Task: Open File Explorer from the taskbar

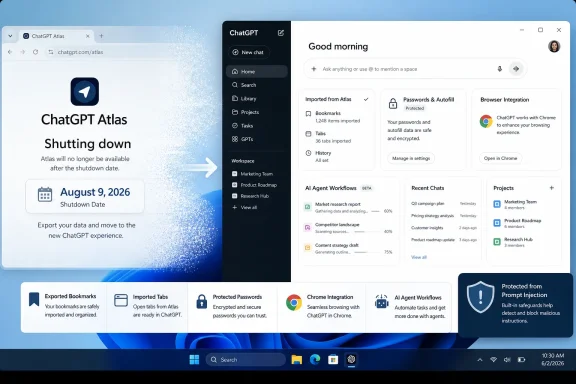Action: pos(296,359)
